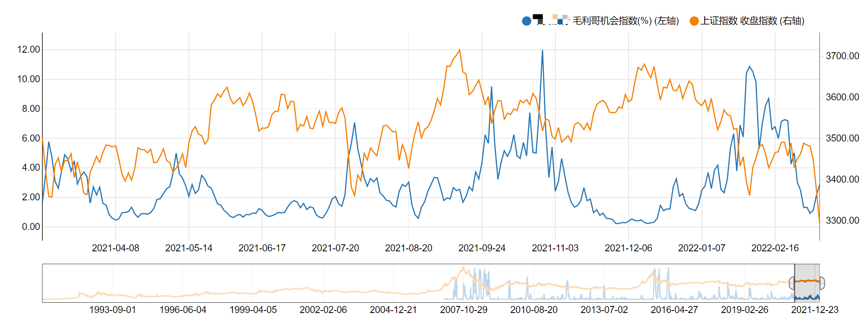
Task: Click the 2010-08-20 overview timeline label
Action: point(534,310)
